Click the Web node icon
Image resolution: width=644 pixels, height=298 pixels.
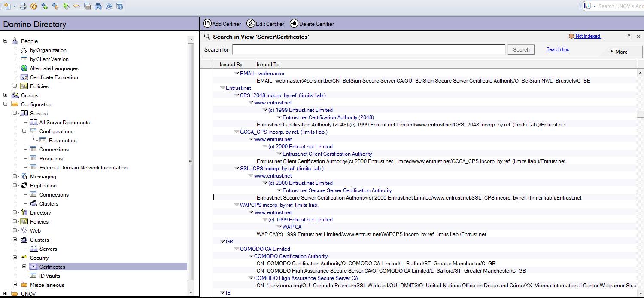24,230
